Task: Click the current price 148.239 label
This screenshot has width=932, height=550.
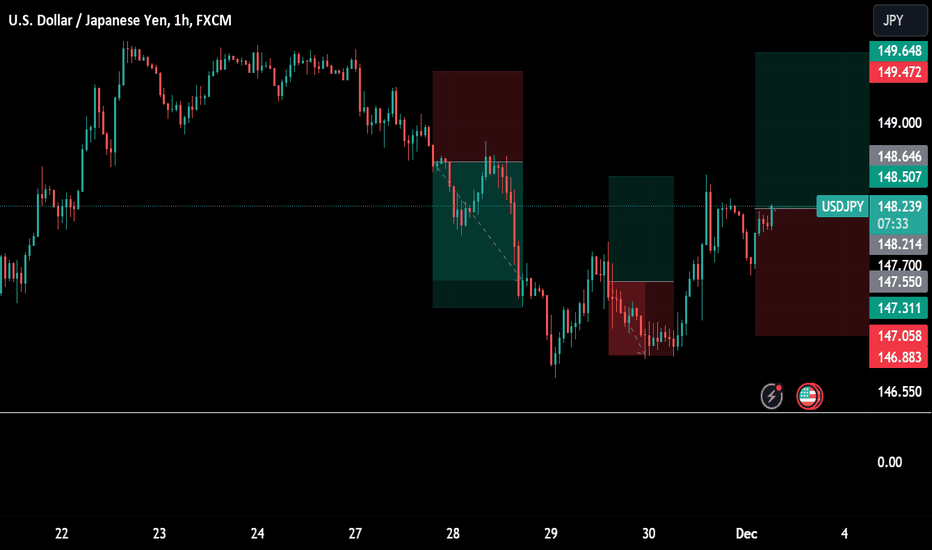Action: coord(899,206)
